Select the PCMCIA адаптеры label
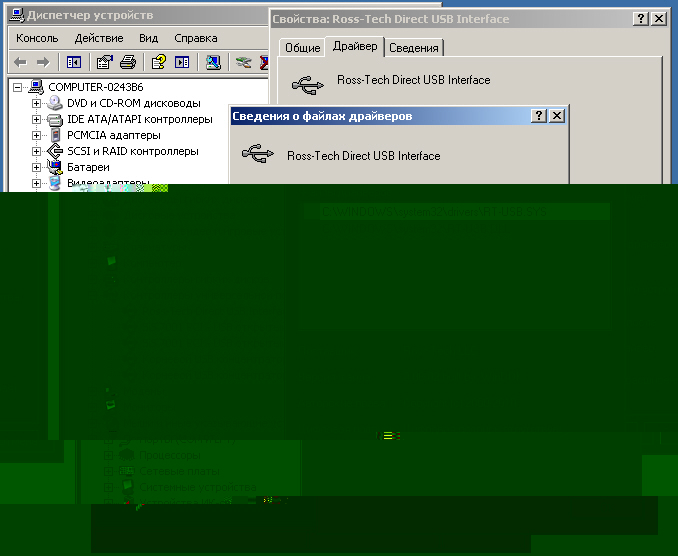The height and width of the screenshot is (556, 678). pyautogui.click(x=114, y=135)
